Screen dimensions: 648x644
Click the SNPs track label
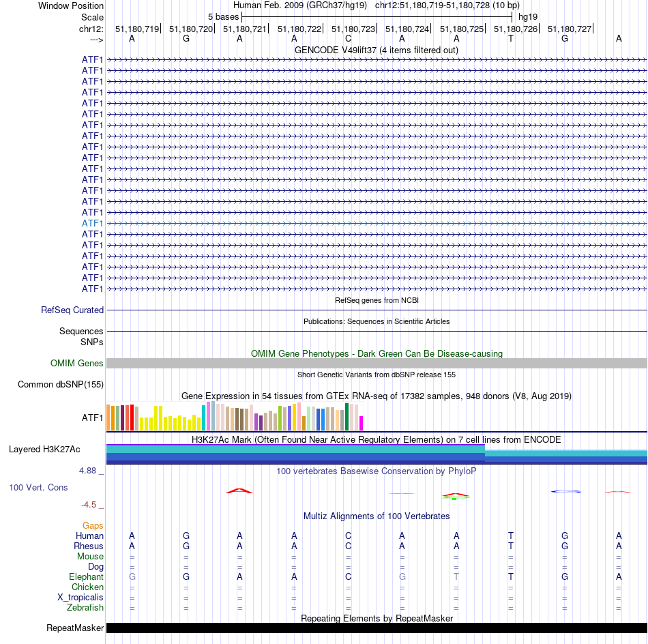click(x=92, y=342)
